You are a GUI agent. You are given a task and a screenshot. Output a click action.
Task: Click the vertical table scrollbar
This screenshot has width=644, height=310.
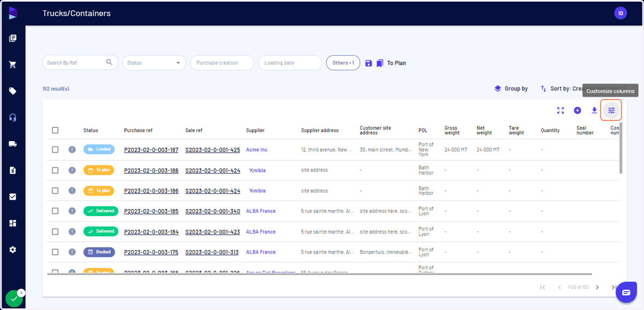click(621, 148)
